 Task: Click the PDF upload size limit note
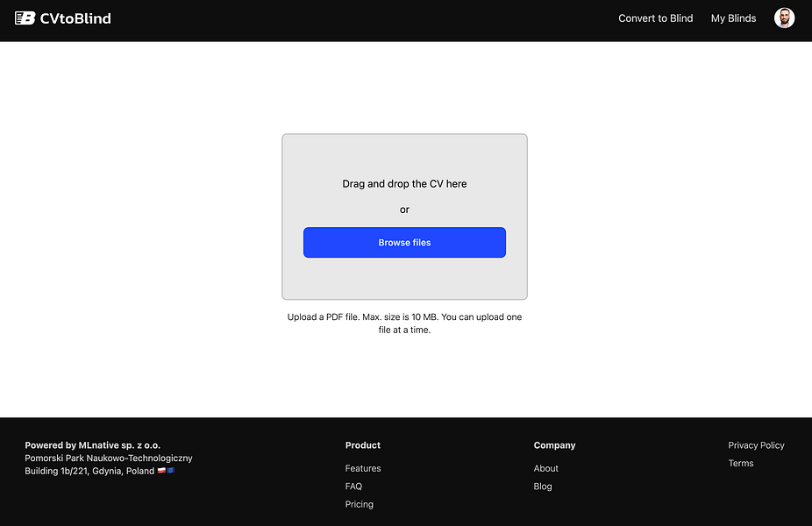(x=404, y=323)
